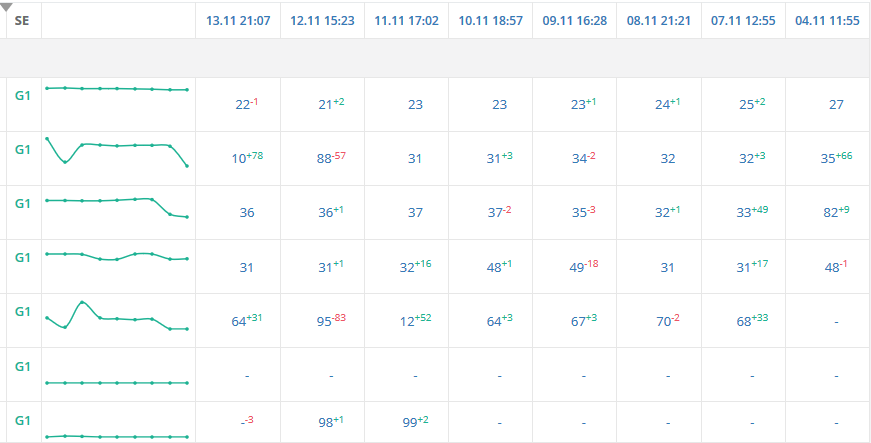Click the cell showing 64+3
Image resolution: width=871 pixels, height=443 pixels.
coord(499,320)
